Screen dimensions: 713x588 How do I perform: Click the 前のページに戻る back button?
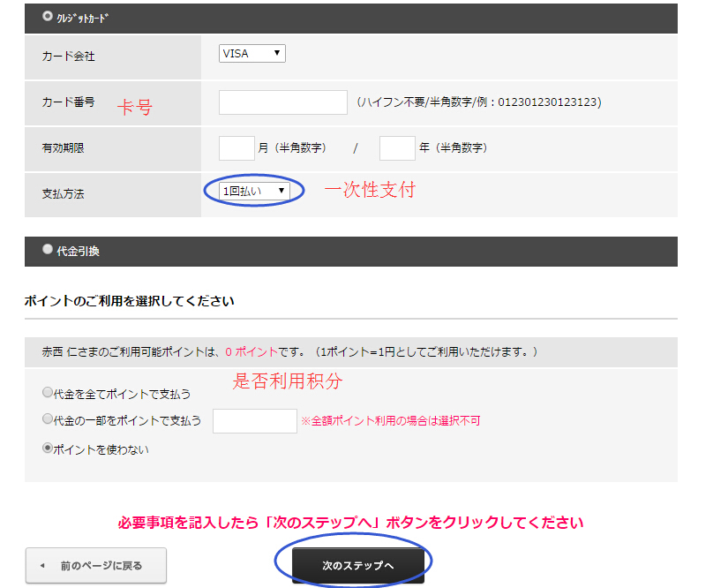(96, 565)
